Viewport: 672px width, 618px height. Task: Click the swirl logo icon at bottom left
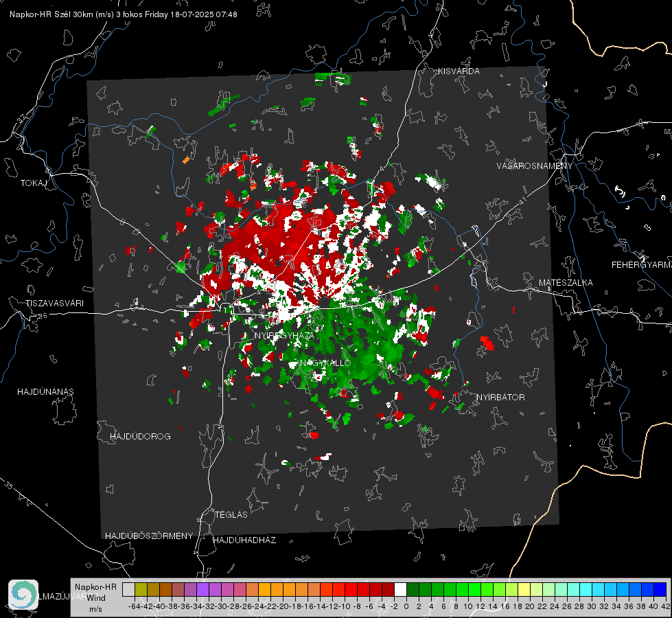[x=23, y=595]
